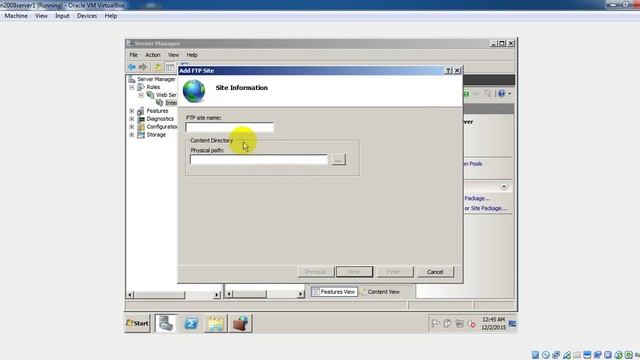Click the network icon in system tray
The width and height of the screenshot is (640, 360).
pos(460,324)
